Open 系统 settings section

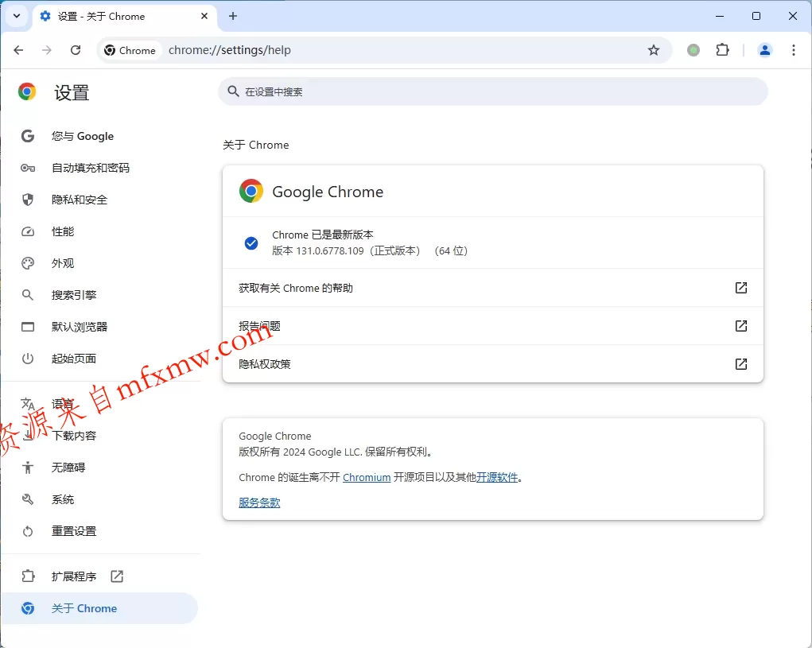tap(101, 499)
